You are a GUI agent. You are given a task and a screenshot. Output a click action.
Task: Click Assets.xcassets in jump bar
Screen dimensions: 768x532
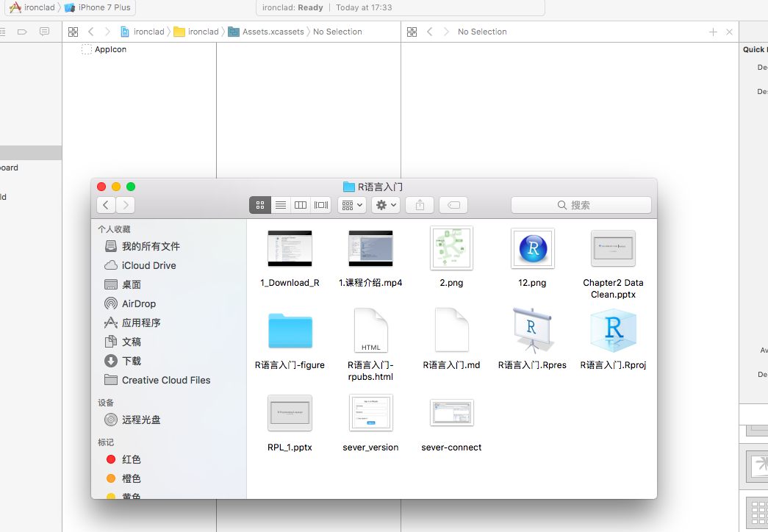pos(267,32)
